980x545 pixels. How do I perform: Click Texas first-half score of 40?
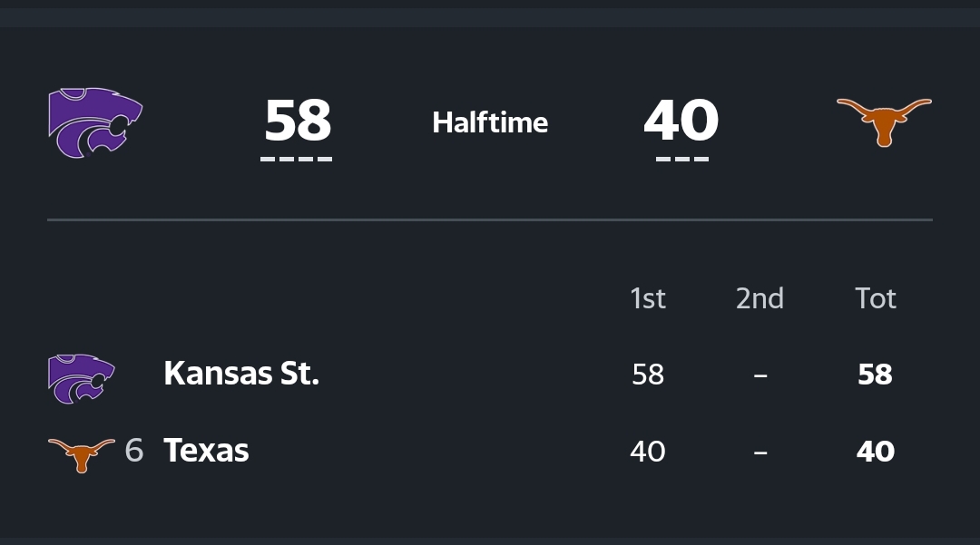point(648,452)
